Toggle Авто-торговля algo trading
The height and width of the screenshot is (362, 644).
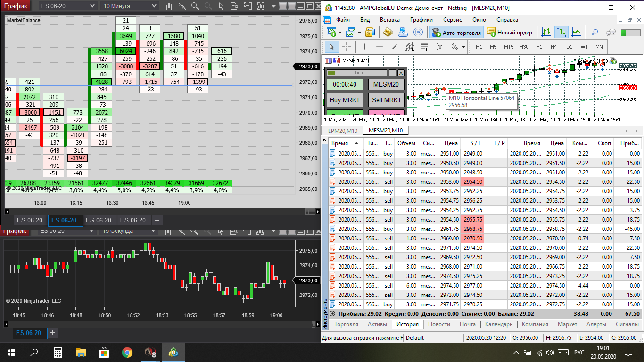[456, 33]
